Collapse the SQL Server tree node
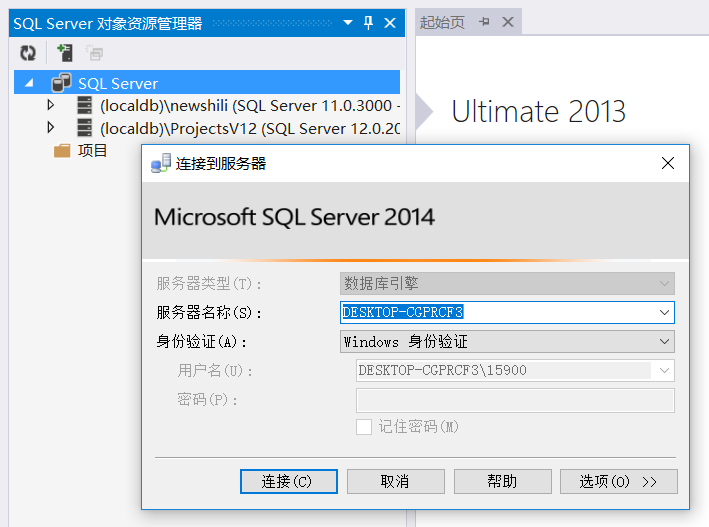 coord(28,83)
